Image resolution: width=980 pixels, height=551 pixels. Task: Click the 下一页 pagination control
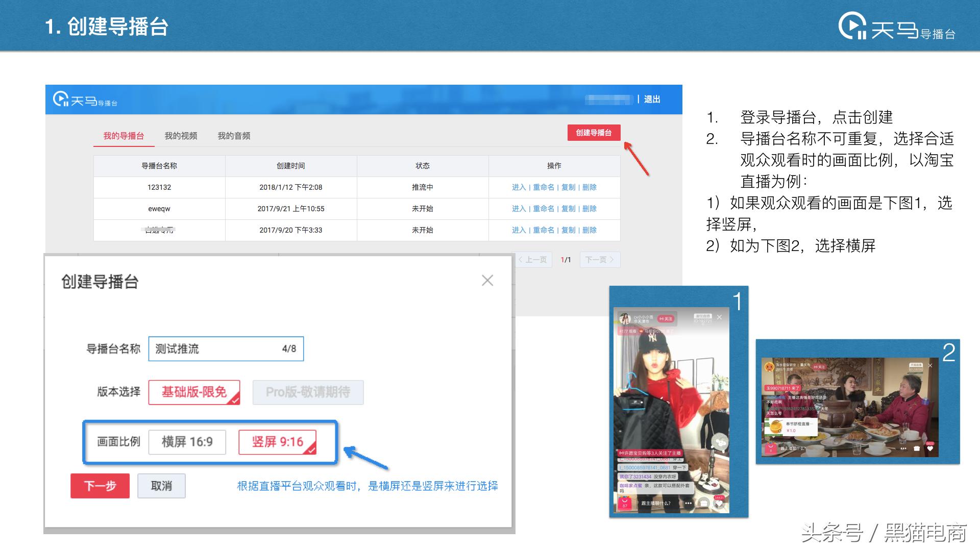point(600,260)
